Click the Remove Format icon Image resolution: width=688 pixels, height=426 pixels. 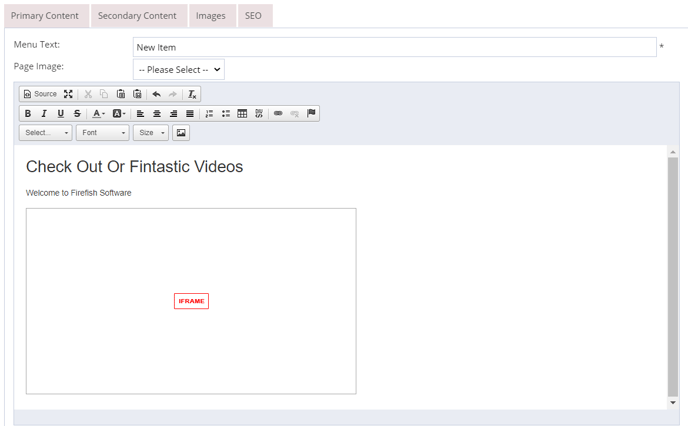pos(193,94)
